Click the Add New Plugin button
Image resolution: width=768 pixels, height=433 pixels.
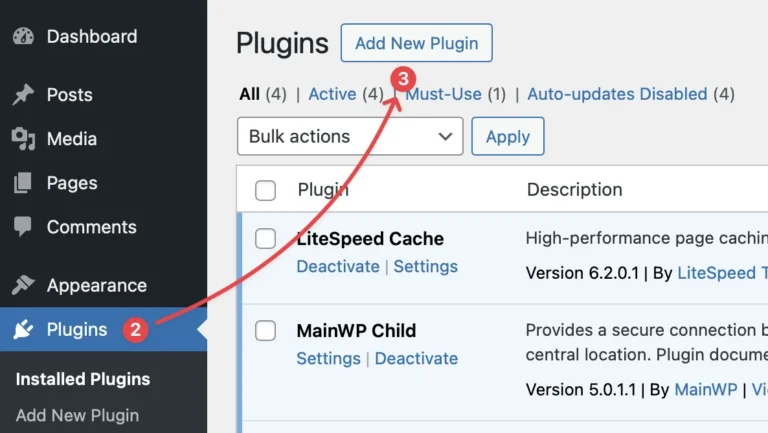417,43
